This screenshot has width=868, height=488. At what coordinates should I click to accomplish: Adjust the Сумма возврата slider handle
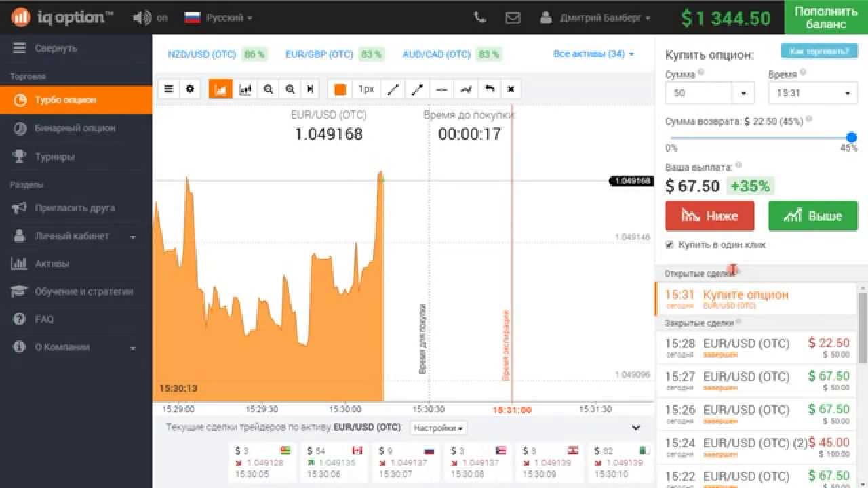pyautogui.click(x=852, y=138)
